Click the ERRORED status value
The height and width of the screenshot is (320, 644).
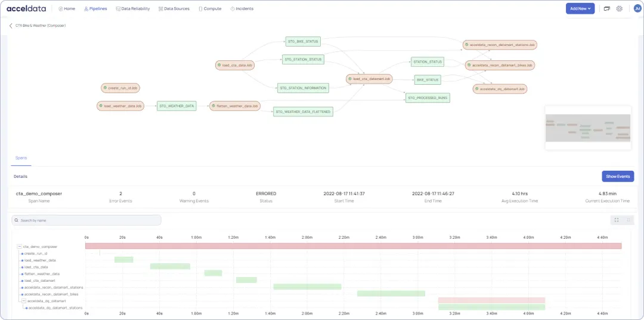266,193
